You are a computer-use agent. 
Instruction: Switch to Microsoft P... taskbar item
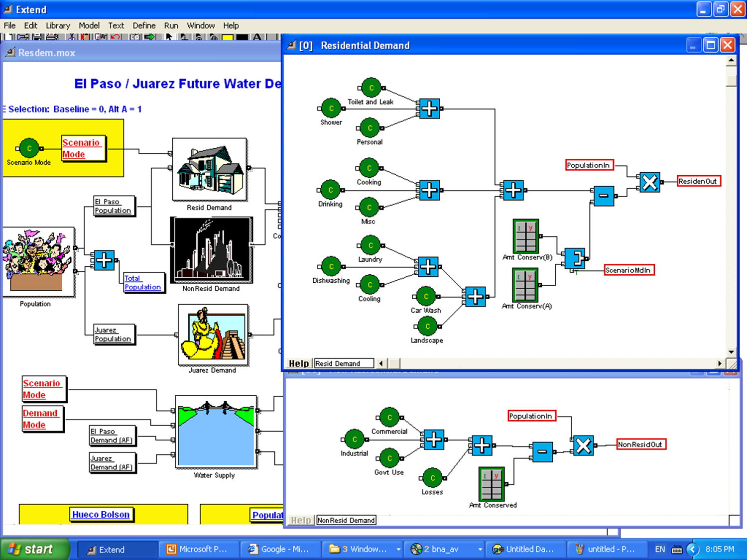coord(199,549)
